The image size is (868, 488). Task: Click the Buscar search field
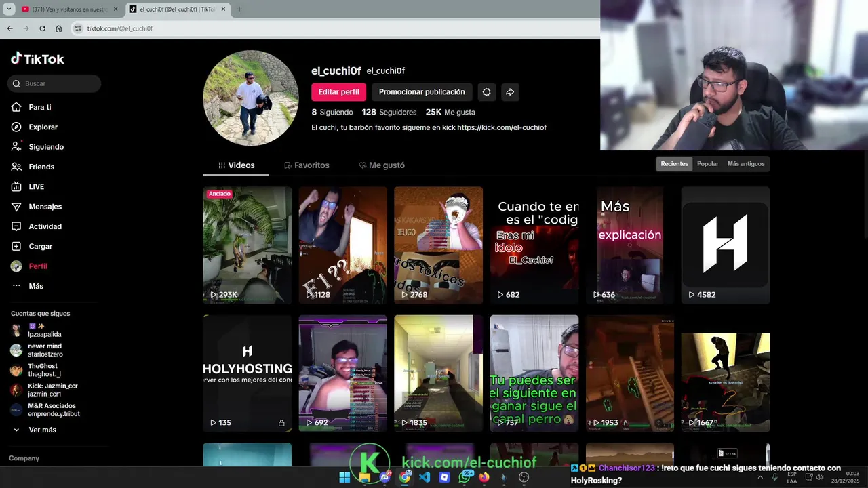point(54,83)
